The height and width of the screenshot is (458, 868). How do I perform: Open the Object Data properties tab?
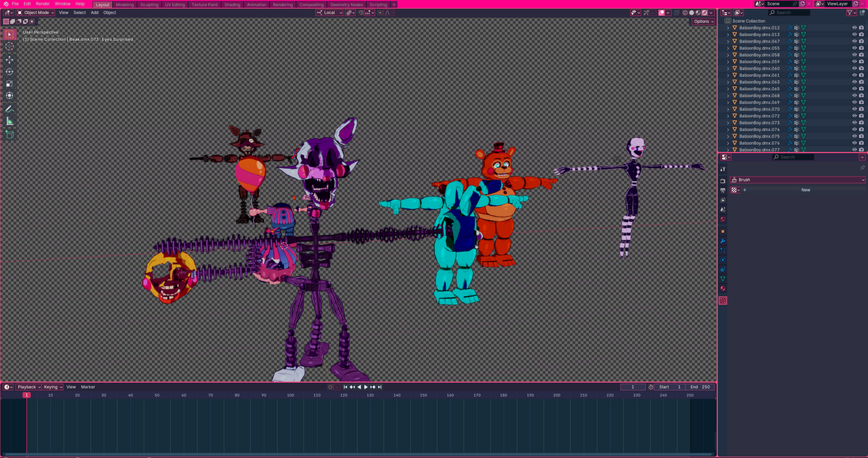click(x=723, y=278)
